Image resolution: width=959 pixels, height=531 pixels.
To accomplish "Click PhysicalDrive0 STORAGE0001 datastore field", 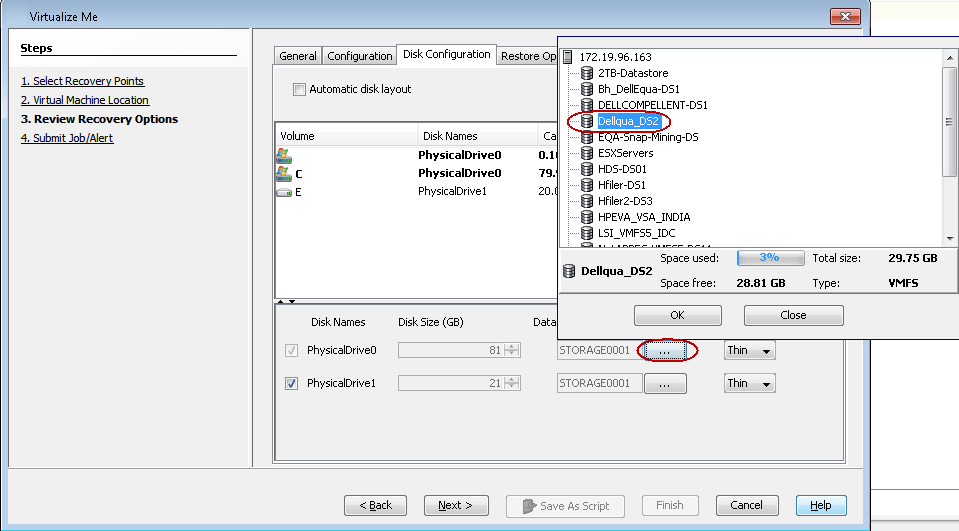I will click(x=599, y=351).
